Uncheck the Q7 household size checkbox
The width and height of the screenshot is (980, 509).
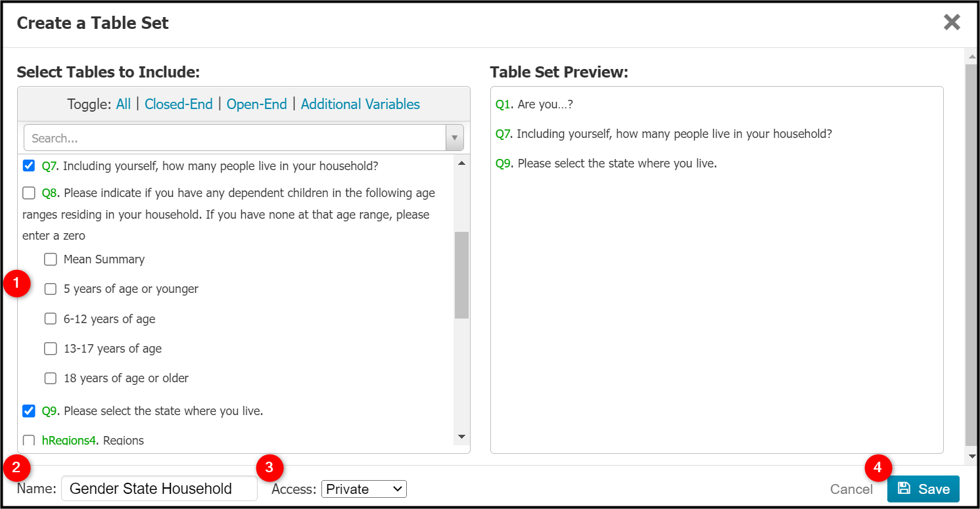tap(29, 166)
